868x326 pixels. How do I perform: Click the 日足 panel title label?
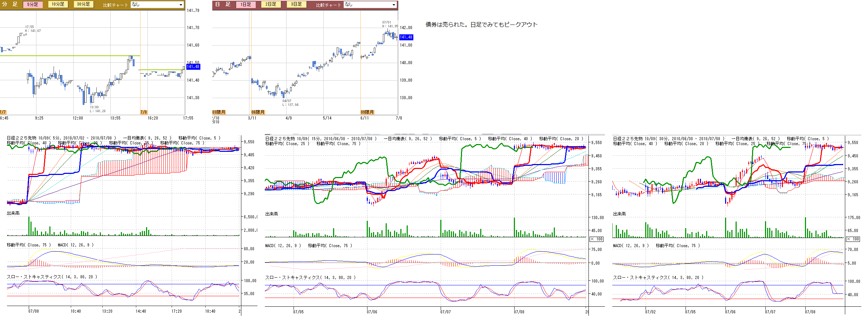point(223,4)
